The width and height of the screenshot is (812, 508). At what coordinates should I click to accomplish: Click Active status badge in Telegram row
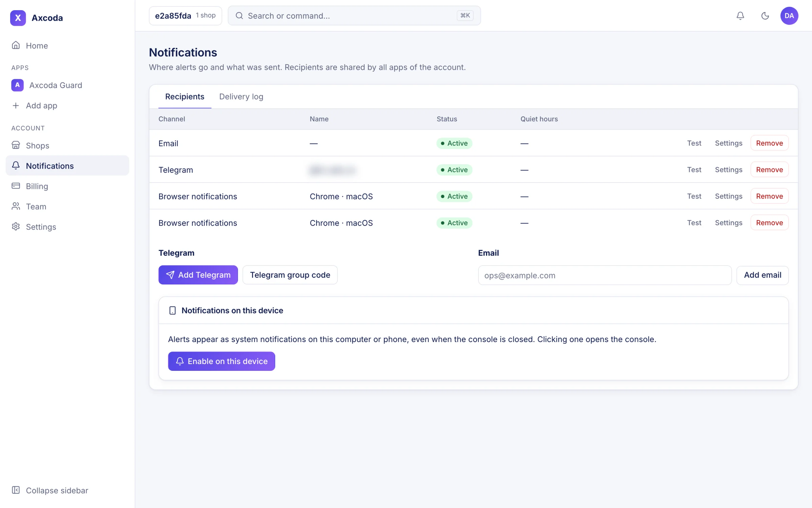[x=454, y=169]
